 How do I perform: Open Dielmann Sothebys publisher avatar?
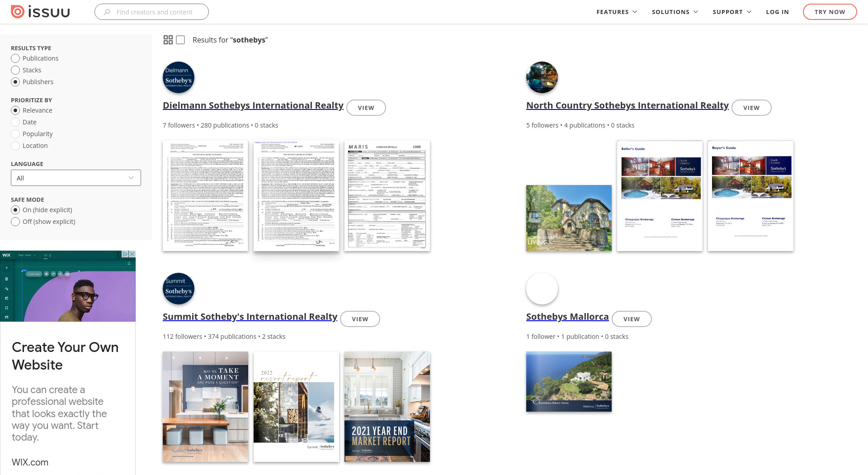pos(179,77)
